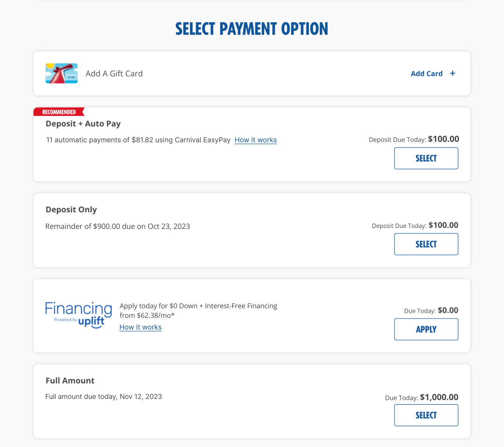Viewport: 504px width, 447px height.
Task: Click the Select Payment Option page title
Action: tap(252, 29)
